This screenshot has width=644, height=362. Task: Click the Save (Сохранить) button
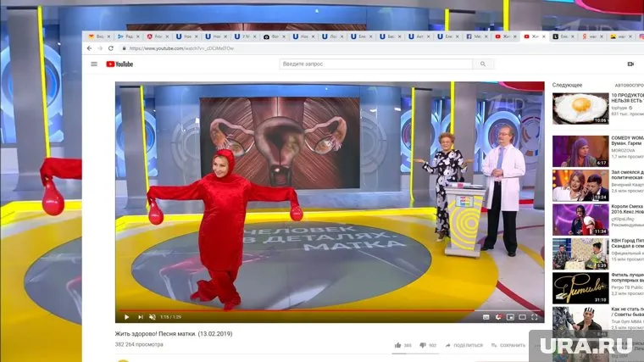click(508, 345)
